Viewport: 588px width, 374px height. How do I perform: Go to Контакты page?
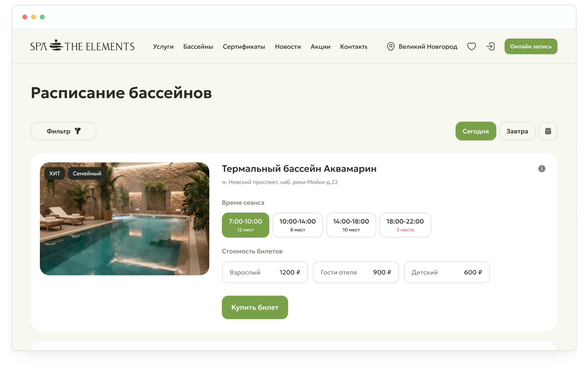click(x=354, y=47)
